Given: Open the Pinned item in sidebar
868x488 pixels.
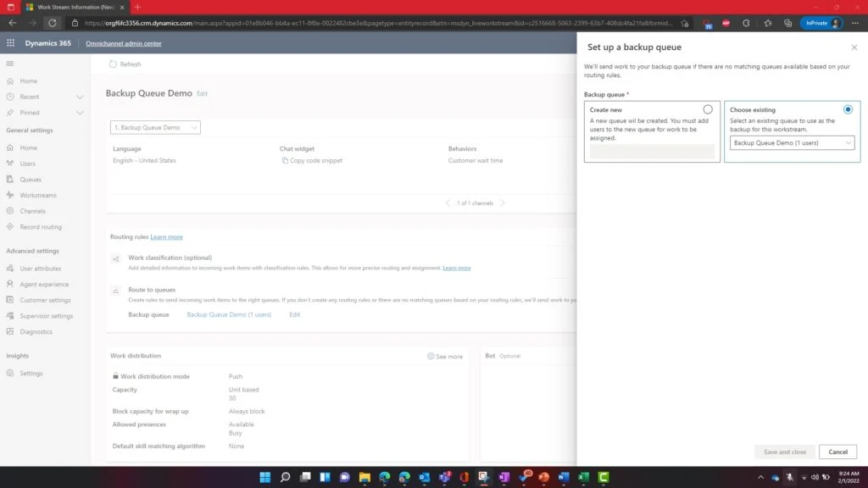Looking at the screenshot, I should (30, 113).
